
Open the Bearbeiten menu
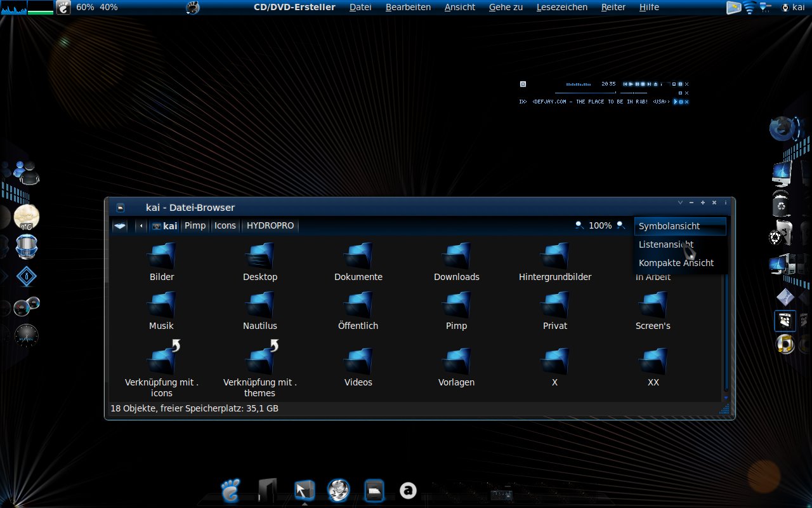coord(408,7)
